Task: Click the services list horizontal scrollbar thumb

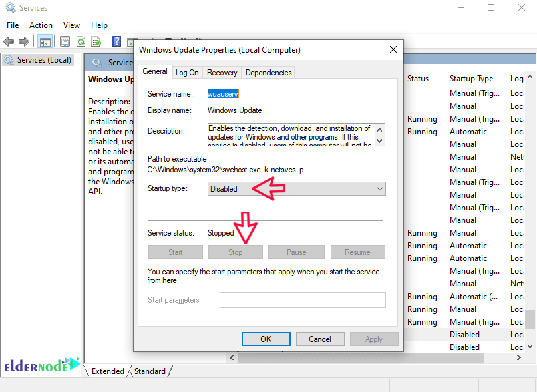Action: [361, 357]
